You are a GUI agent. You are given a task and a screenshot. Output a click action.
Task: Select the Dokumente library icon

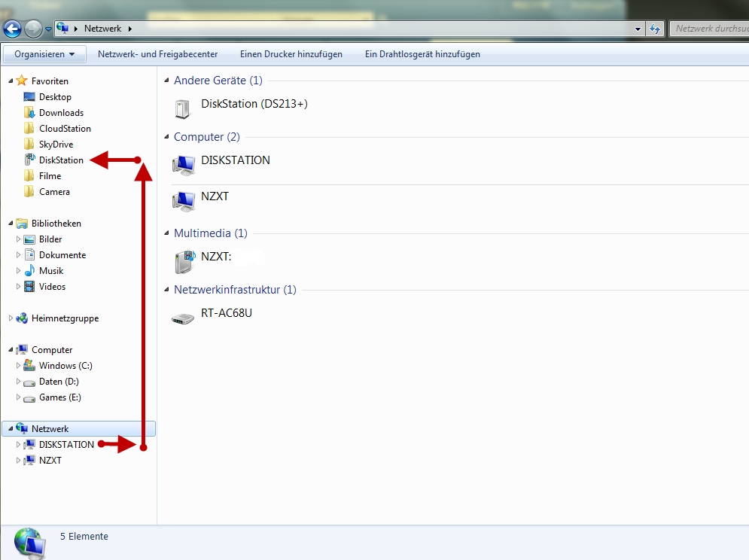(29, 254)
